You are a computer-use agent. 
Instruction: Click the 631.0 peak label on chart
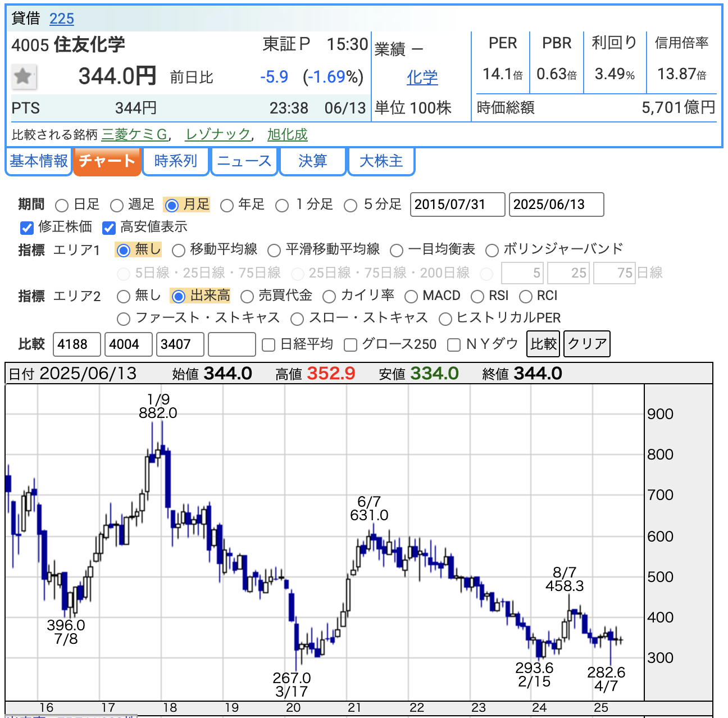coord(369,515)
